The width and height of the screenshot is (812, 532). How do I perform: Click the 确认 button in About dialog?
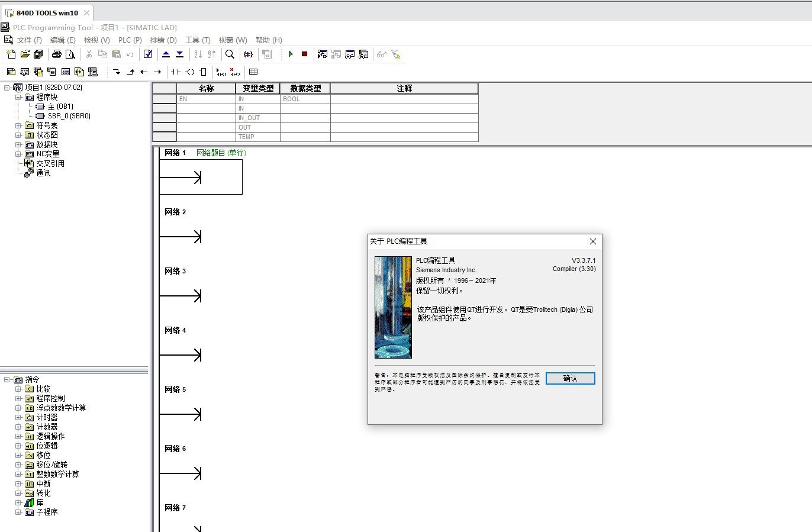[570, 379]
